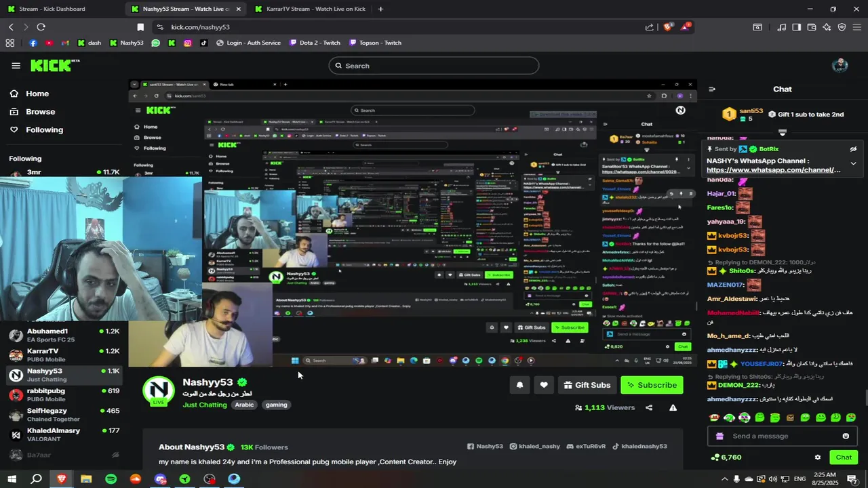The width and height of the screenshot is (868, 488).
Task: Open exTuR6vR Discord link
Action: (586, 446)
